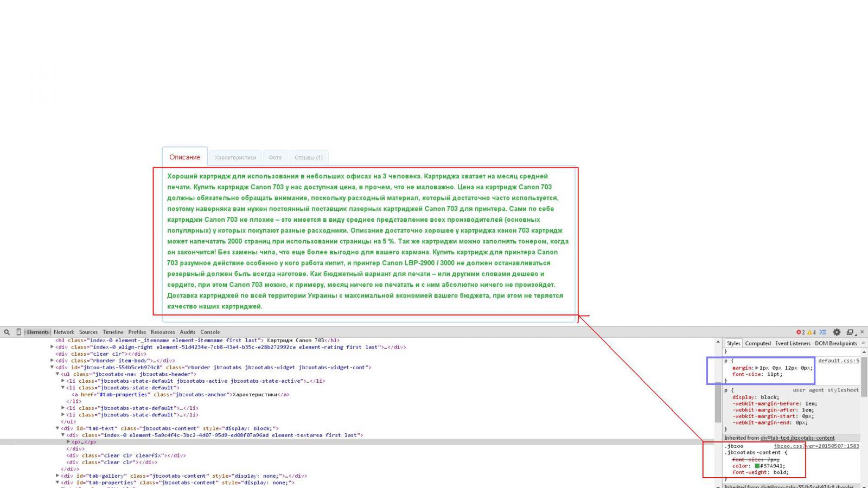Close DevTools with the X icon
This screenshot has height=488, width=868.
[861, 332]
